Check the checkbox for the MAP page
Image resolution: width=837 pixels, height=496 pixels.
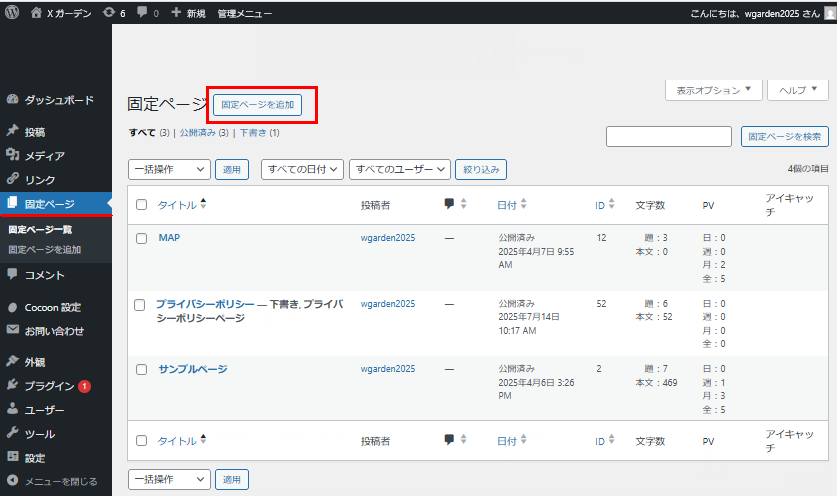141,238
